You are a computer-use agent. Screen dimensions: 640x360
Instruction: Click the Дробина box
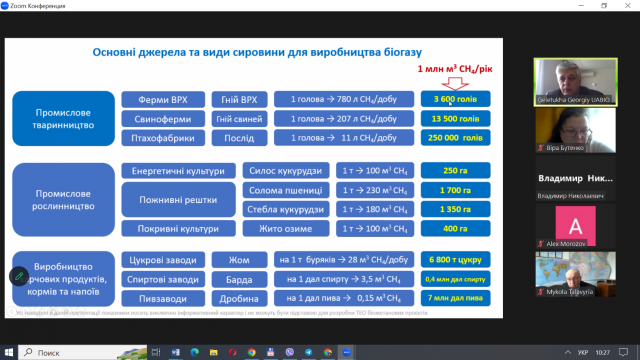[239, 298]
